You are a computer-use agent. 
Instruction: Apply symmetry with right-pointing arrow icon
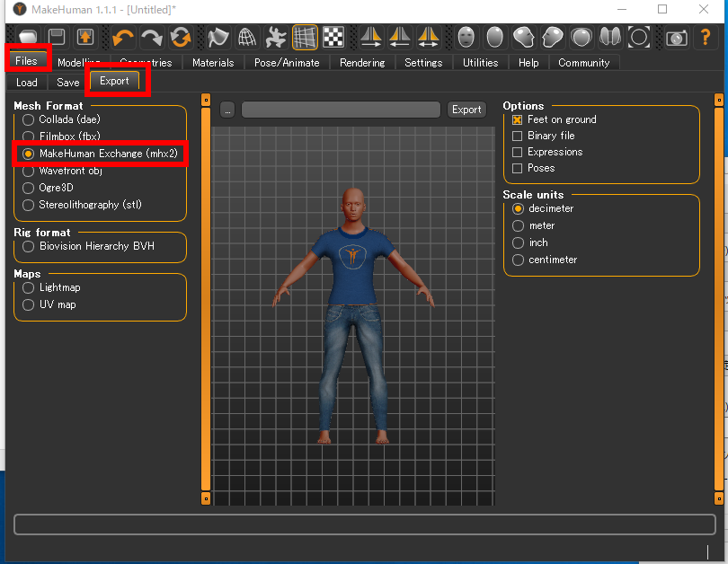pos(371,37)
